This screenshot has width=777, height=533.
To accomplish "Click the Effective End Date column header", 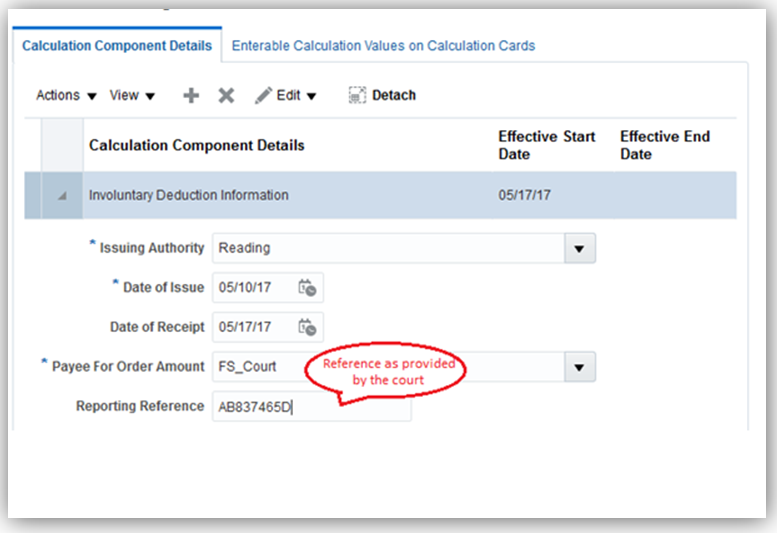I will click(x=665, y=145).
